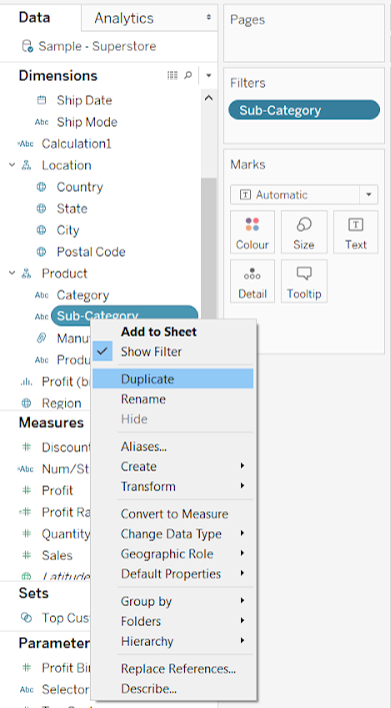Expand the Default Properties submenu
The image size is (391, 708).
174,574
